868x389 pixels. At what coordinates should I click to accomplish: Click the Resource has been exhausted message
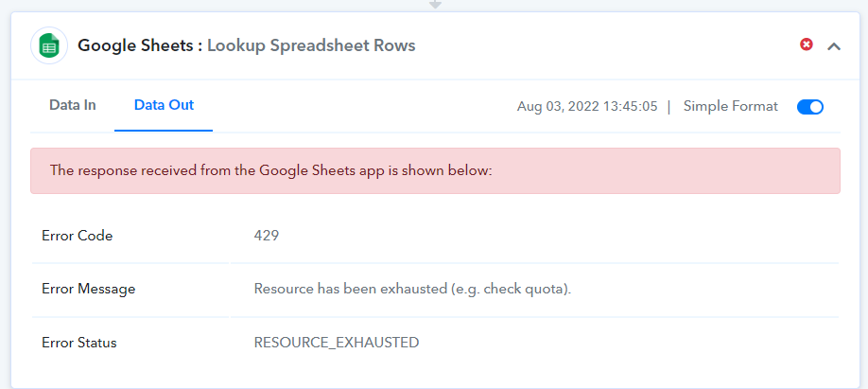point(412,289)
